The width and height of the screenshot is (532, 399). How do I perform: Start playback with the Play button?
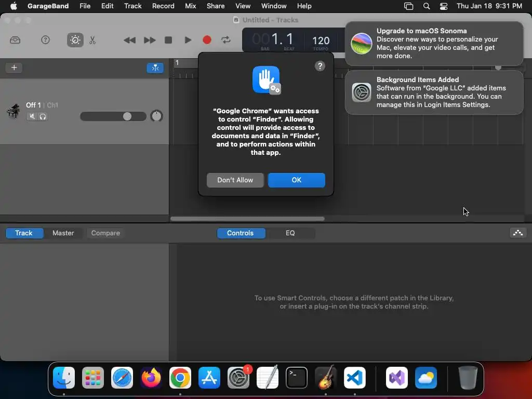[x=188, y=40]
